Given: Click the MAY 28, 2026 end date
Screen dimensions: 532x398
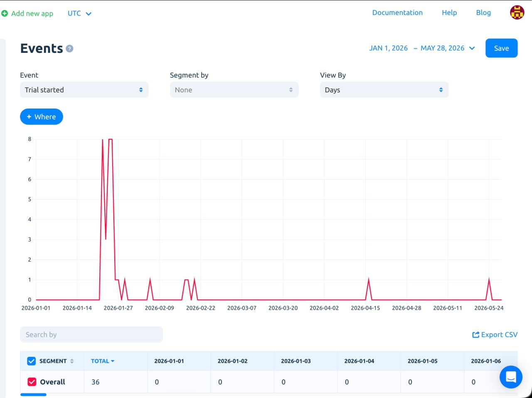Looking at the screenshot, I should click(442, 48).
